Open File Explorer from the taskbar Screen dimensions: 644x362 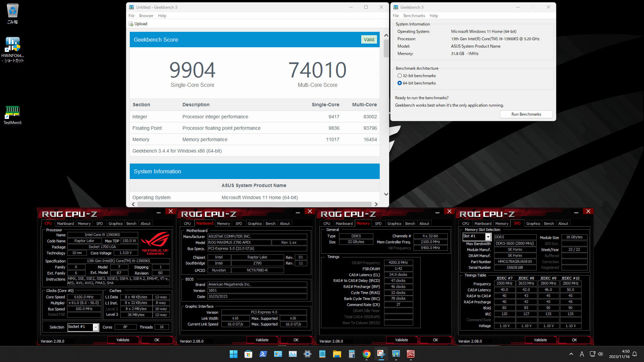coord(337,354)
